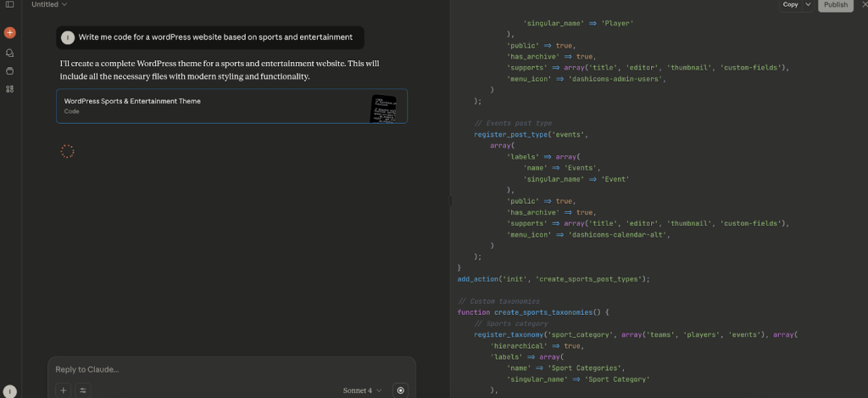Click the attachment plus button in composer
The width and height of the screenshot is (868, 398).
(x=64, y=390)
